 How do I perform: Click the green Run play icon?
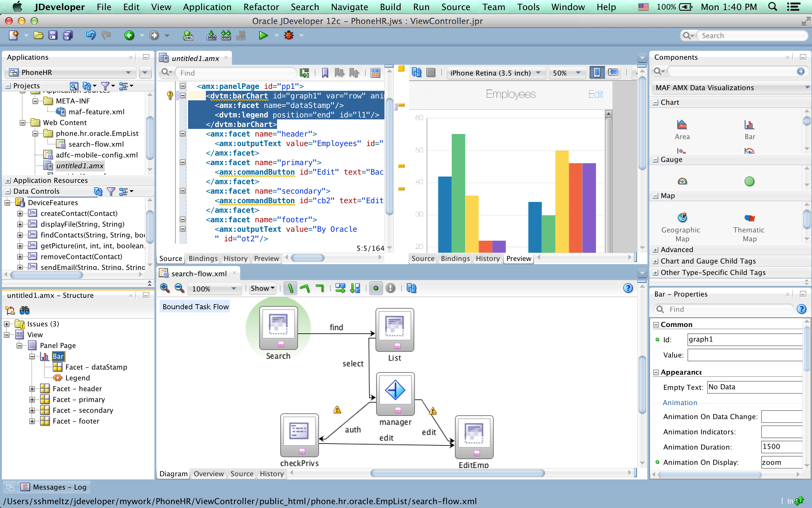point(263,35)
